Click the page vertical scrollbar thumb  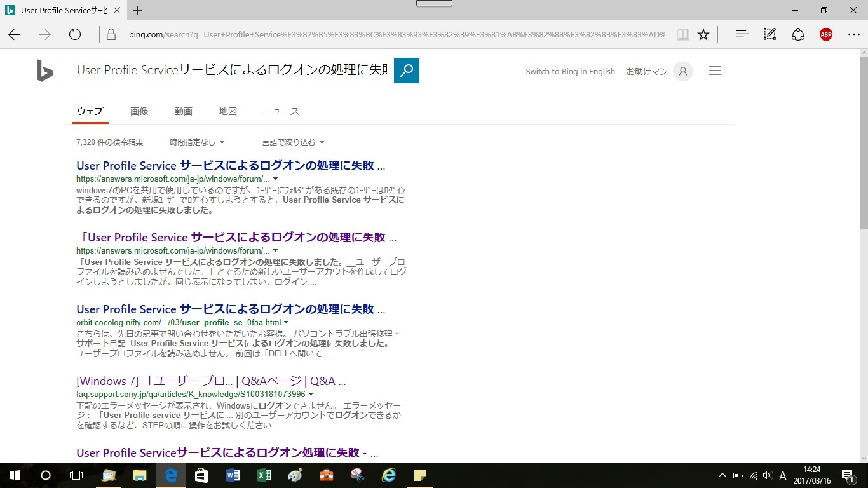click(x=864, y=144)
